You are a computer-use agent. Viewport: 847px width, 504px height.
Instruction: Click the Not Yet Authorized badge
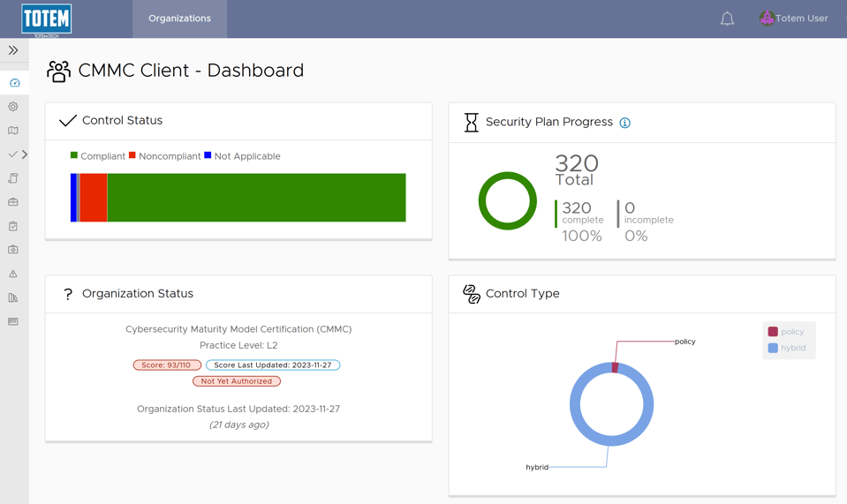[x=237, y=381]
